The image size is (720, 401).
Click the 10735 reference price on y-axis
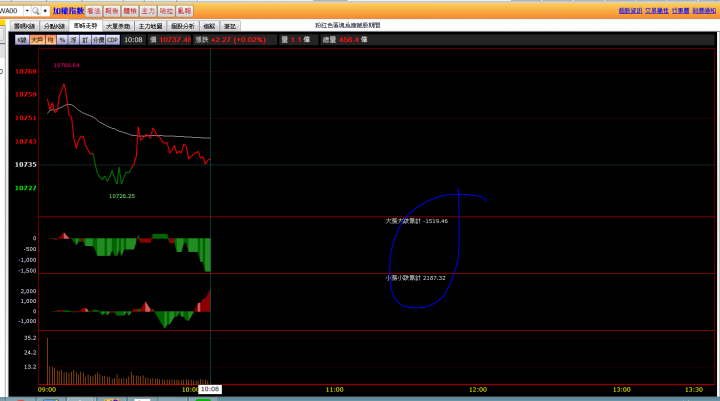(x=26, y=164)
